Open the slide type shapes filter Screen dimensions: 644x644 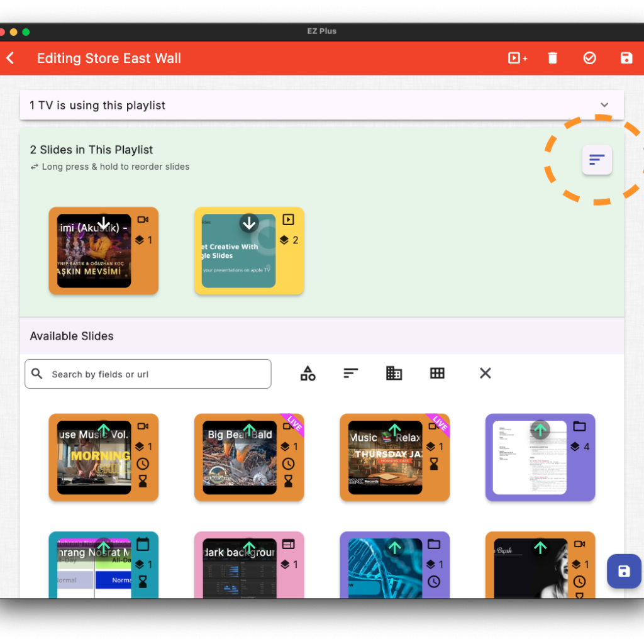pyautogui.click(x=308, y=374)
